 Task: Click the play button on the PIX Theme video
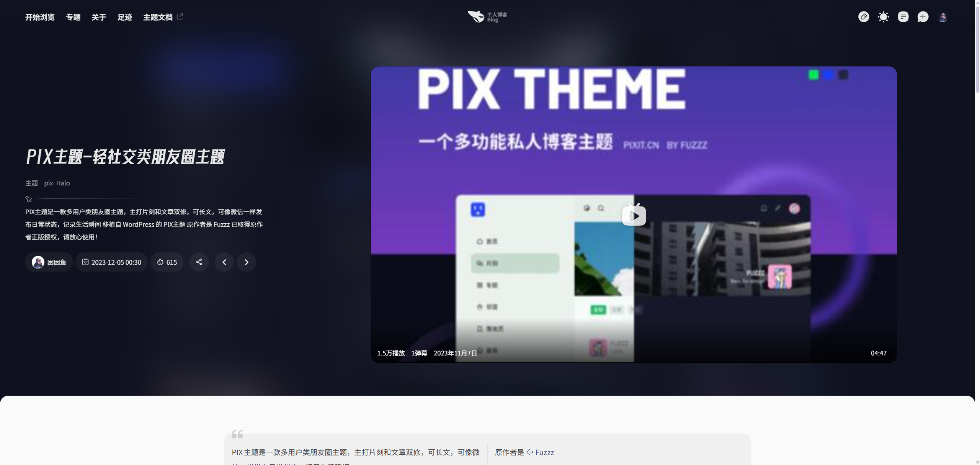coord(634,215)
